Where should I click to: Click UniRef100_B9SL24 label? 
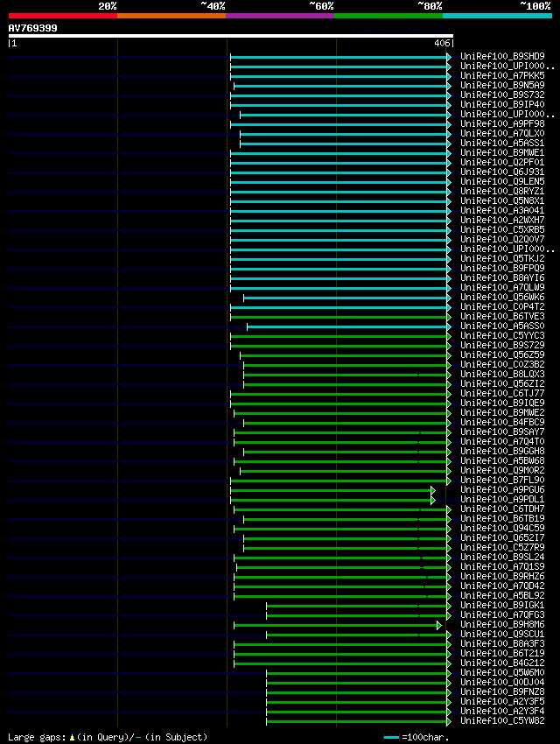pyautogui.click(x=502, y=557)
